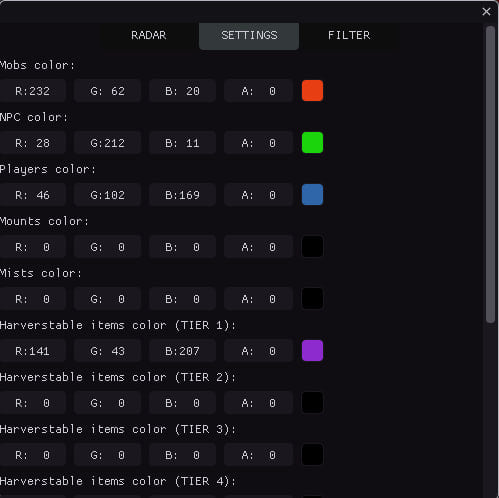Screen dimensions: 499x498
Task: Open the TIER 3 color swatch
Action: 312,455
